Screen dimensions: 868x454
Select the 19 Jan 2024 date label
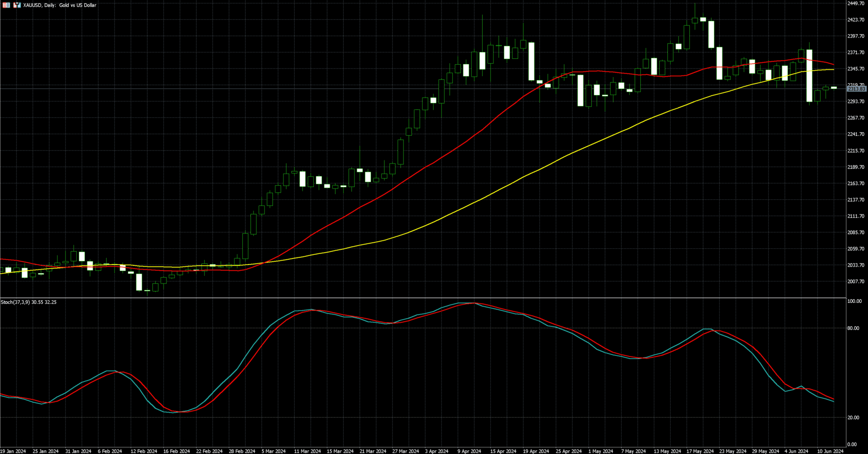coord(13,451)
